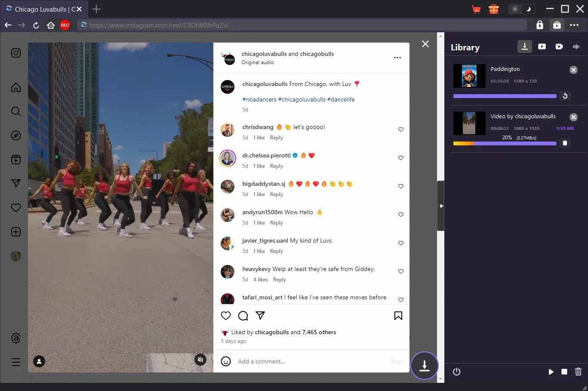Reply to heavykevy's comment
Viewport: 588px width, 391px height.
pos(280,280)
